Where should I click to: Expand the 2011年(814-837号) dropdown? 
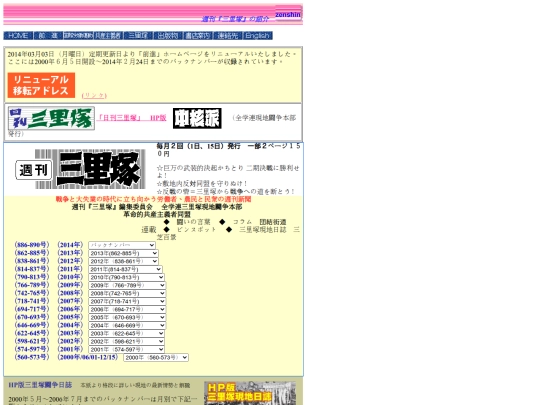click(125, 269)
